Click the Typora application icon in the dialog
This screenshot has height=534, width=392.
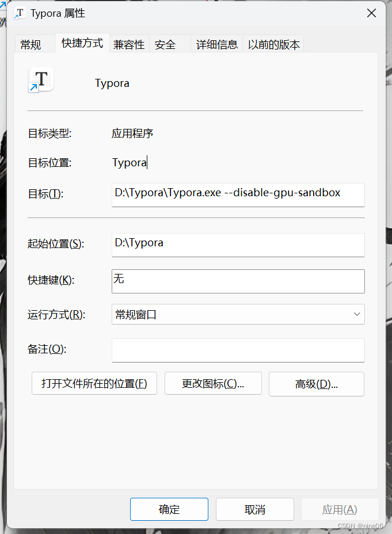tap(40, 79)
